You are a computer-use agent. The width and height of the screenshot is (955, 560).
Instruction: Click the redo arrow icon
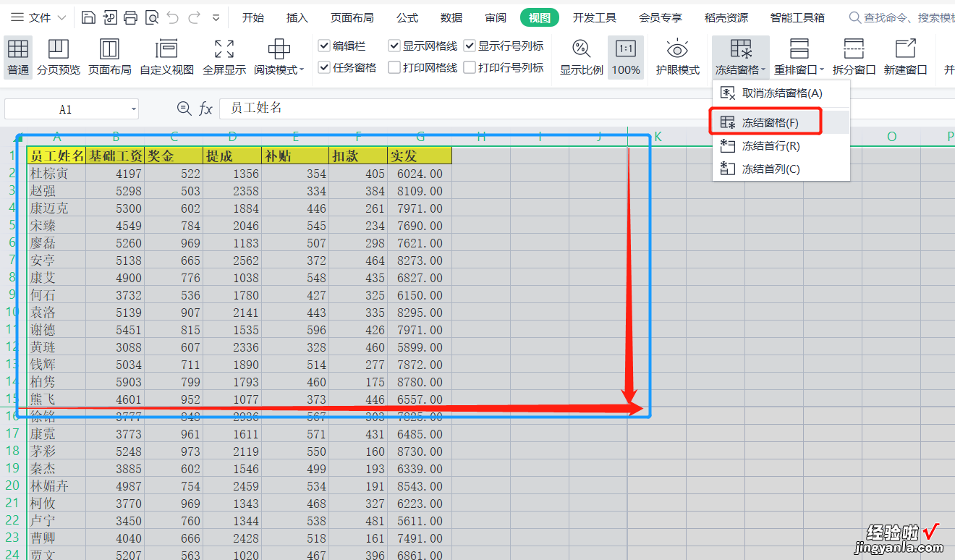pos(194,17)
